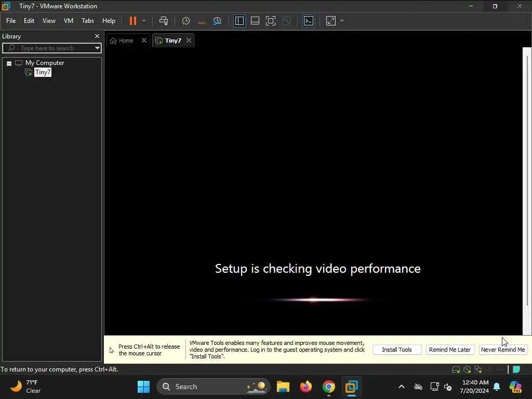
Task: Click the muted volume tray icon
Action: (x=448, y=387)
